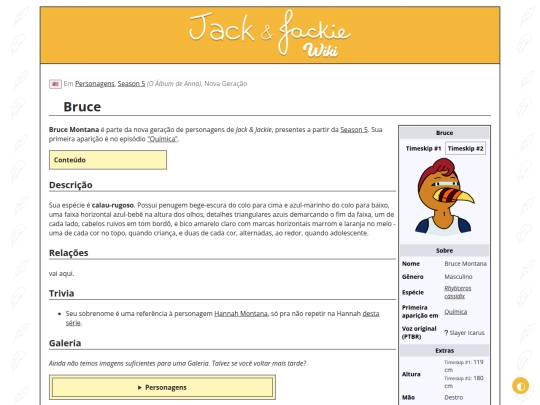Click the "Destro" hand value
540x405 pixels.
(x=454, y=397)
